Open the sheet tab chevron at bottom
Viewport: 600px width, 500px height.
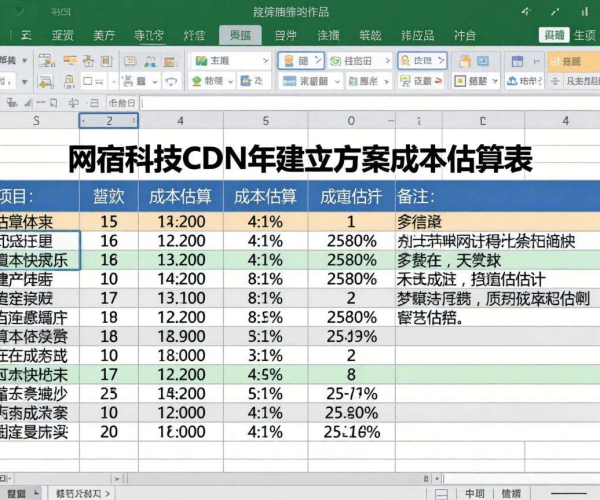click(x=108, y=494)
